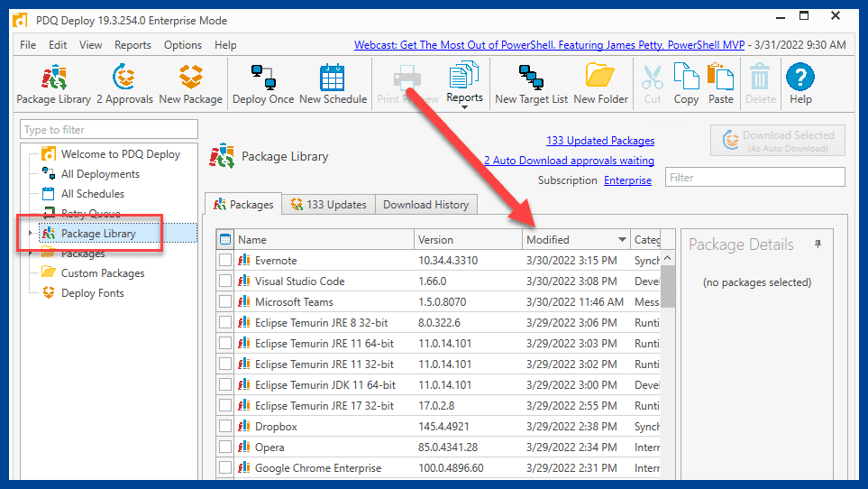Open the Help menu in menu bar
Screen dimensions: 868x489
click(x=225, y=45)
